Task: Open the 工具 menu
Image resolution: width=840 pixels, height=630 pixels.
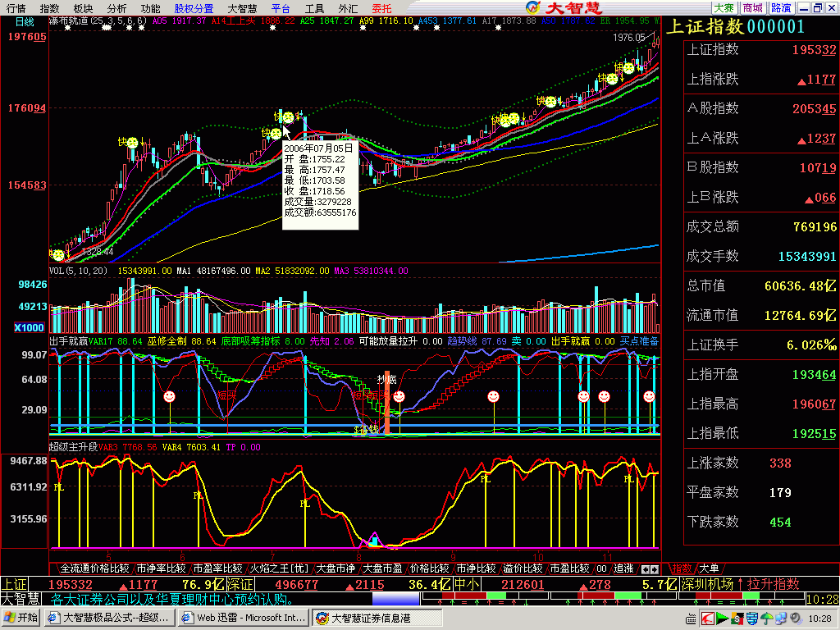Action: (x=314, y=8)
